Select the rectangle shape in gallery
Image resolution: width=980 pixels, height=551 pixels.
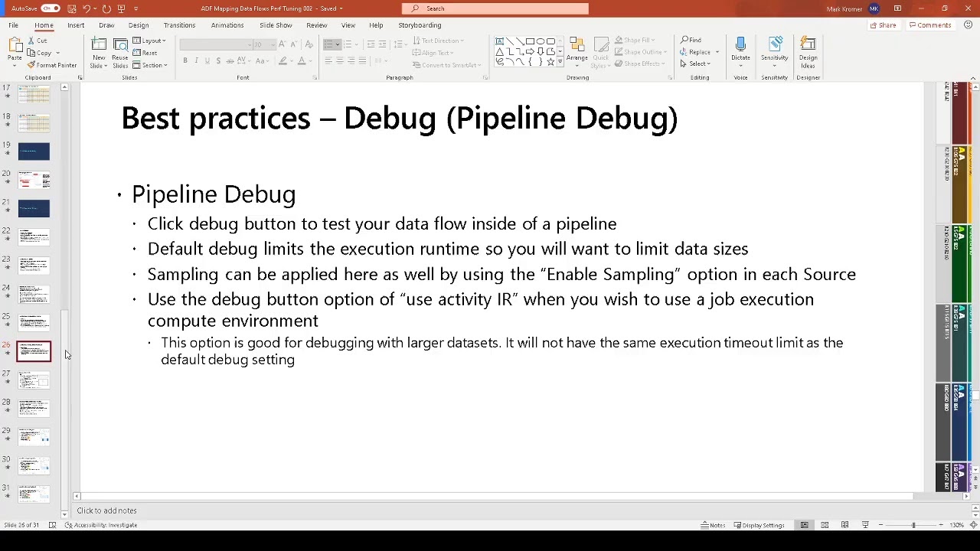[530, 41]
